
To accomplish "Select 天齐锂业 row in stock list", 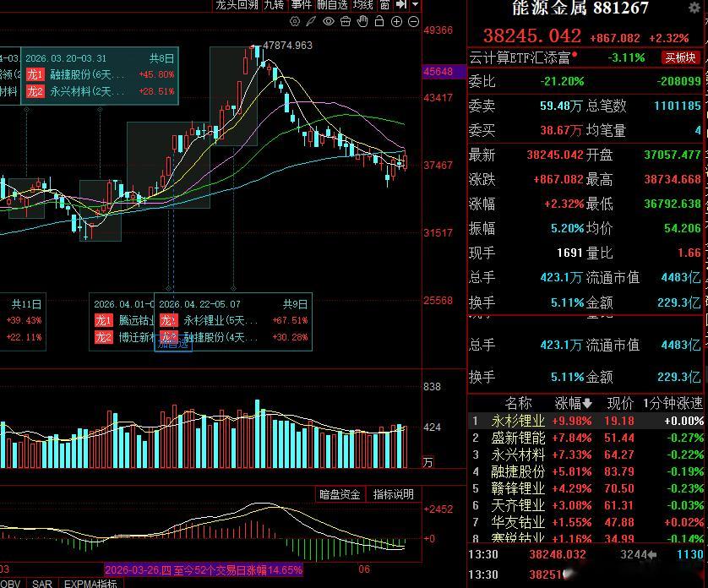I will pyautogui.click(x=586, y=505).
